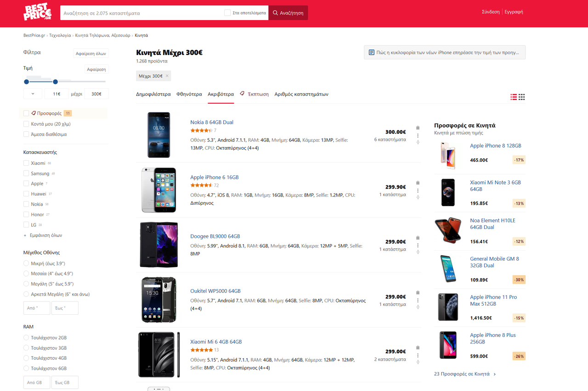
Task: Switch to grid view layout icon
Action: [521, 97]
